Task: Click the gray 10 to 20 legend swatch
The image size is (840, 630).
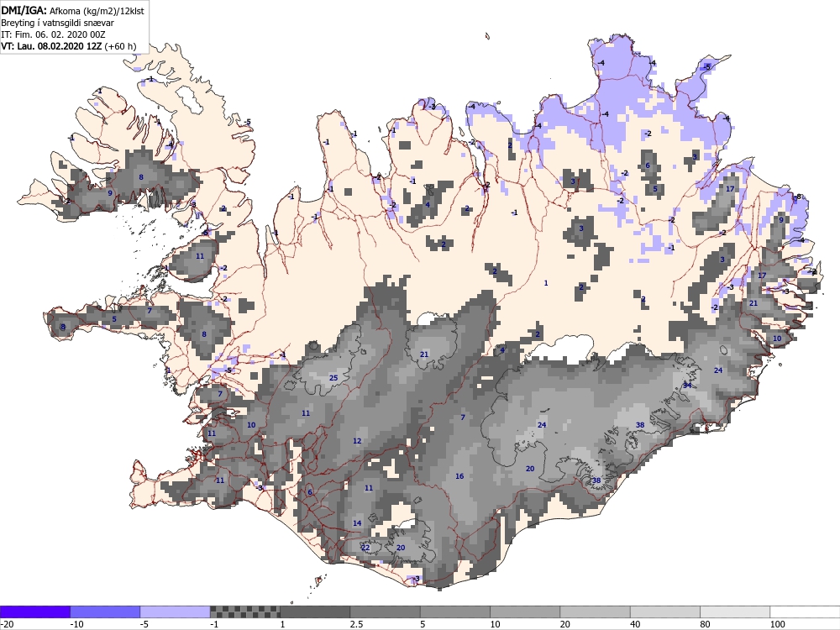Action: tap(525, 612)
